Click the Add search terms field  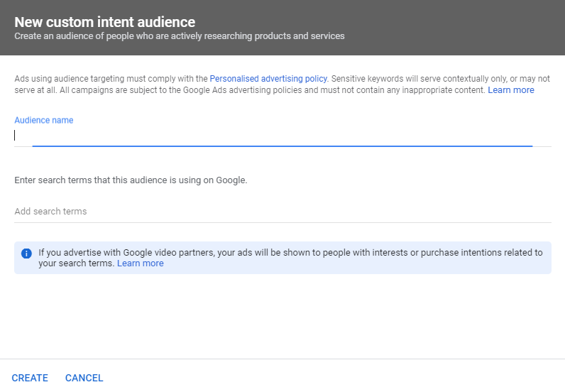282,212
